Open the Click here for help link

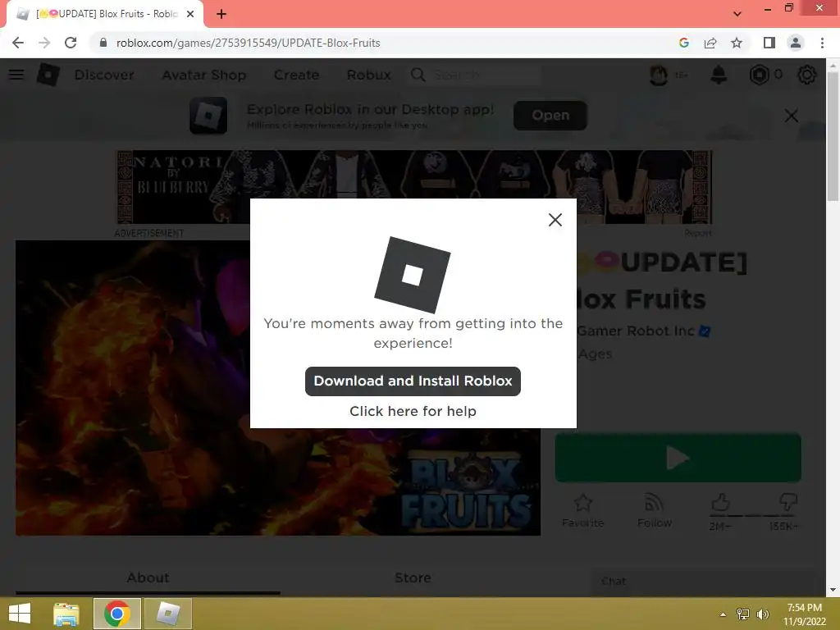coord(413,411)
